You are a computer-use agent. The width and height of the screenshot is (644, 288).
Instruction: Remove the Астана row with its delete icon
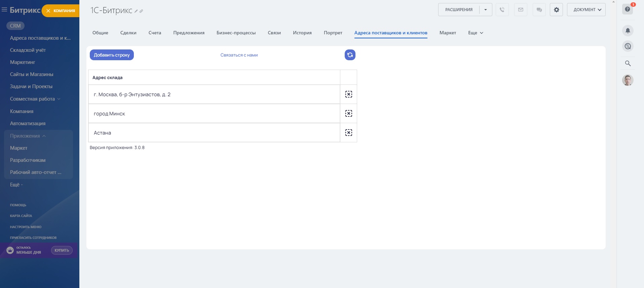pyautogui.click(x=348, y=133)
